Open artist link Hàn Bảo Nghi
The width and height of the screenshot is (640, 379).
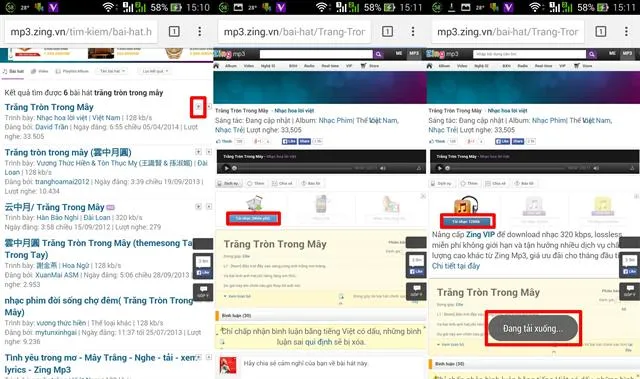(x=58, y=217)
